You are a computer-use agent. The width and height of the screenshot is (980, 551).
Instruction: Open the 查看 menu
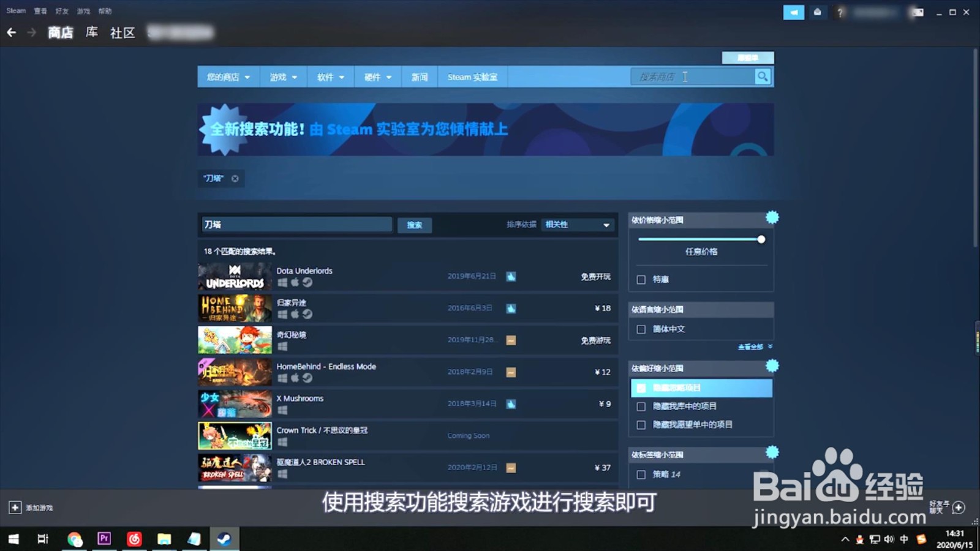pos(40,10)
